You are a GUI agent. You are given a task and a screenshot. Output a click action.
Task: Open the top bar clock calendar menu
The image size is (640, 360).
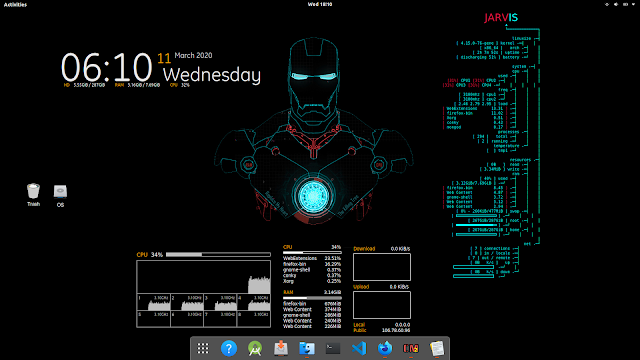click(320, 4)
